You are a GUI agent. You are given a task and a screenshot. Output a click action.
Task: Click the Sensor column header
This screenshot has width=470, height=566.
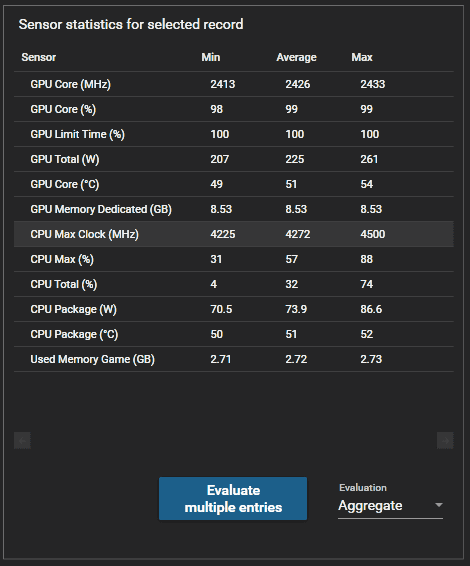pos(39,57)
